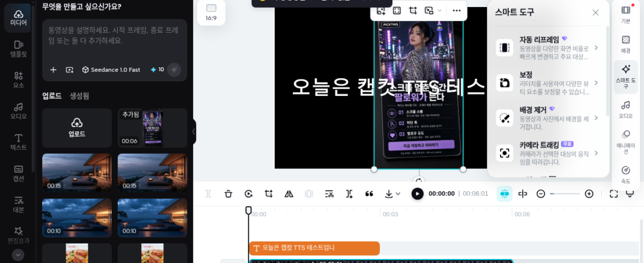Screen dimensions: 644x263
Task: Select the 스마트 도구 tab in right sidebar
Action: [625, 77]
